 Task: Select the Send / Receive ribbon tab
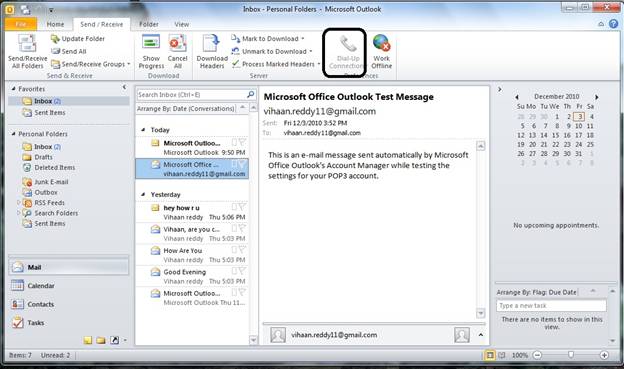[101, 24]
